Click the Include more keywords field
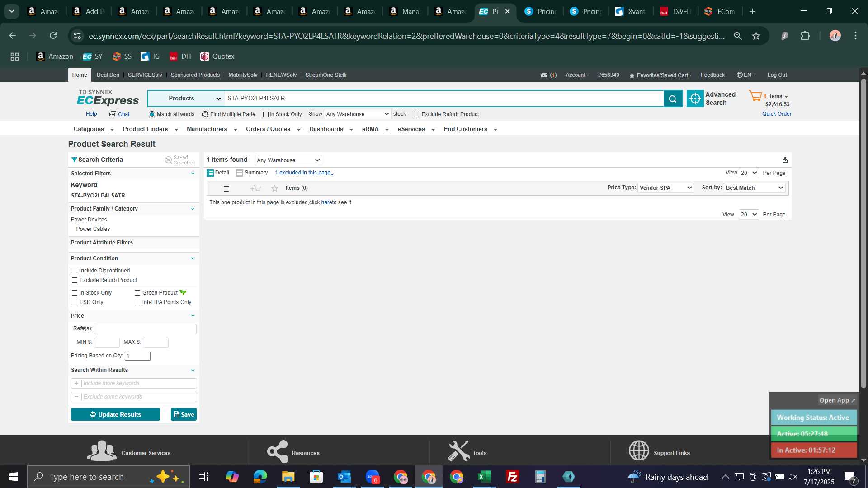This screenshot has width=868, height=488. pyautogui.click(x=139, y=383)
